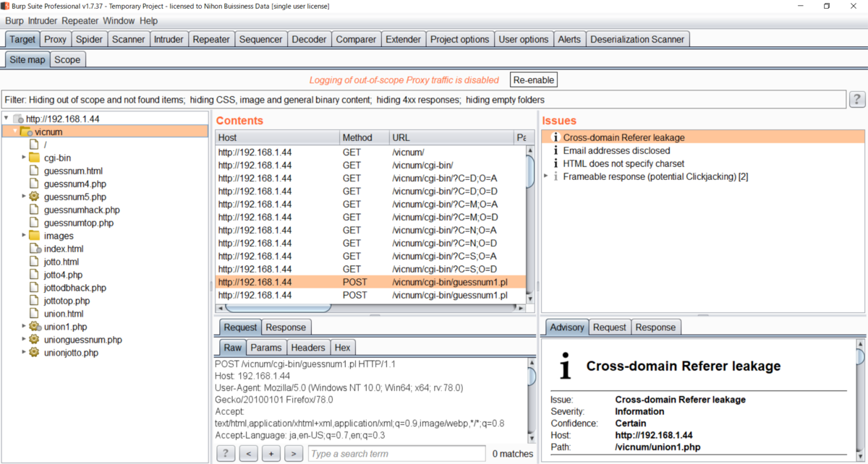Open the Intruder menu in menu bar

pos(43,21)
